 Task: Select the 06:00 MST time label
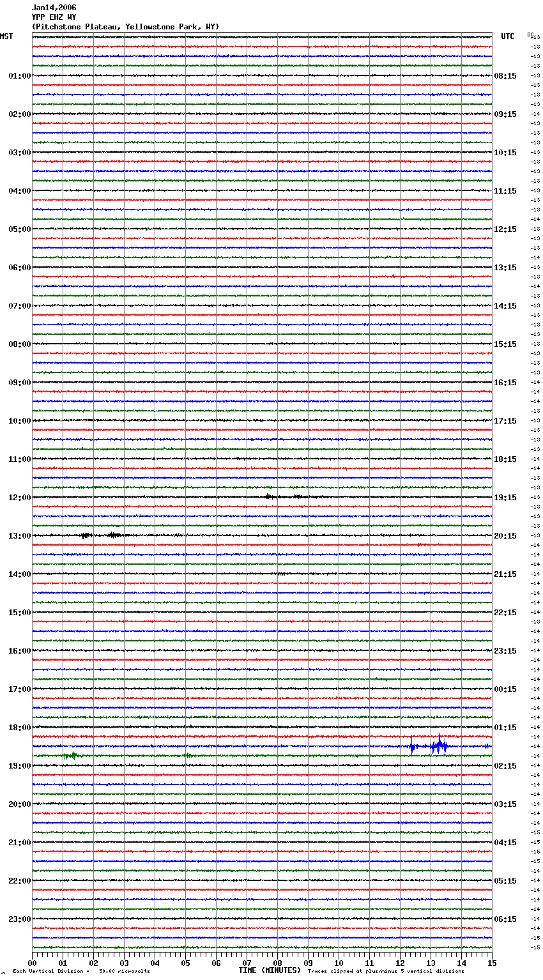click(x=20, y=268)
